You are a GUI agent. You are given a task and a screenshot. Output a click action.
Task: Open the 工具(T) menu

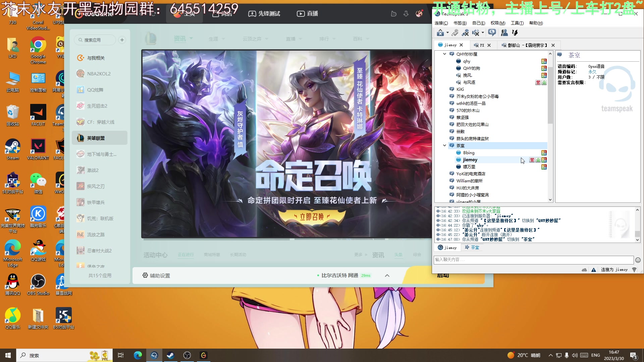point(517,23)
